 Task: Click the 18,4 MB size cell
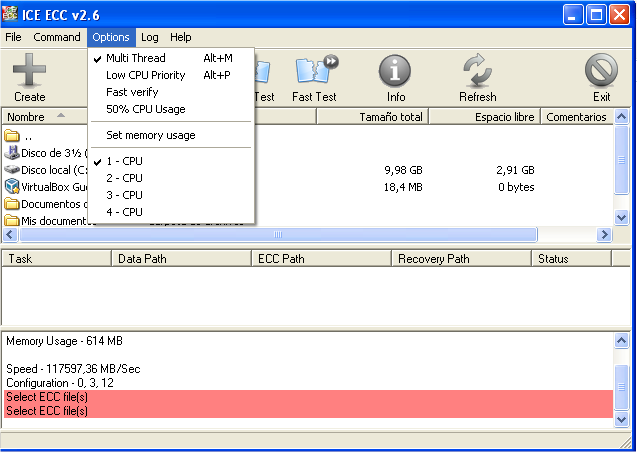(403, 187)
